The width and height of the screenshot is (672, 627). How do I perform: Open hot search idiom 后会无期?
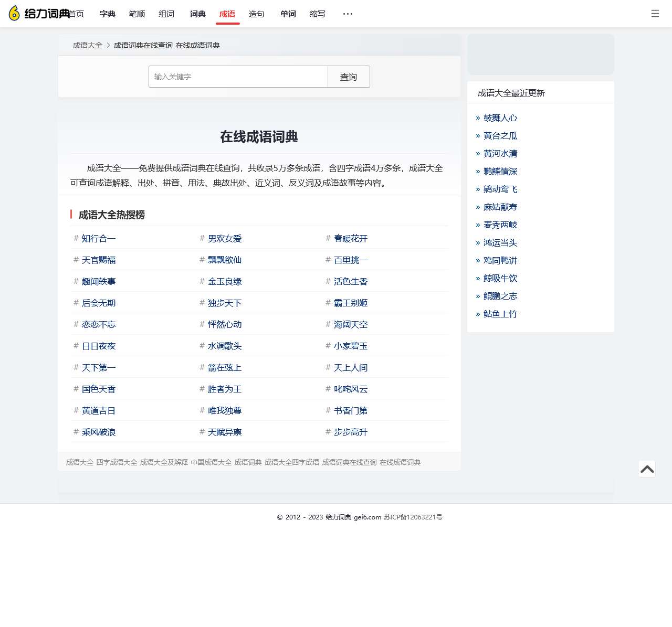click(x=99, y=303)
